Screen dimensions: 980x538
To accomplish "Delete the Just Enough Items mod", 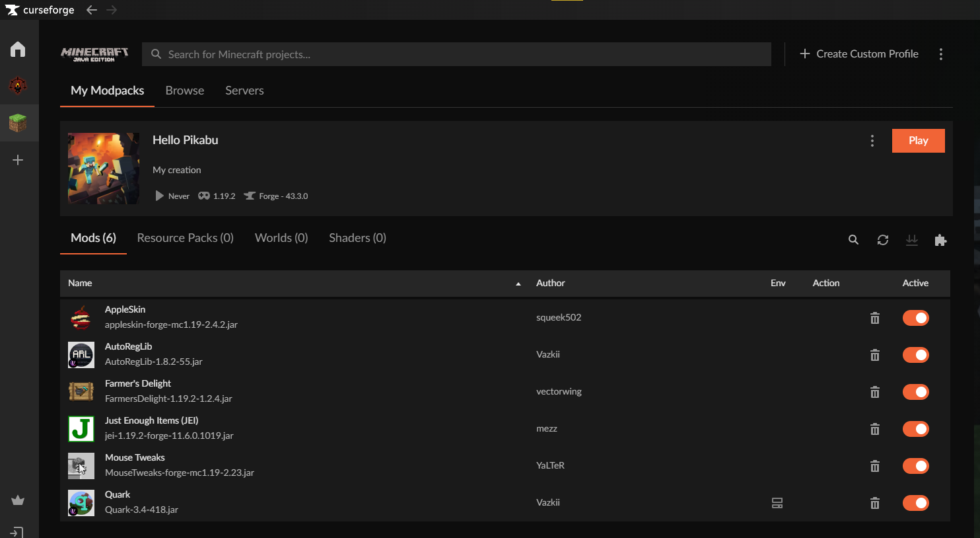I will click(875, 429).
